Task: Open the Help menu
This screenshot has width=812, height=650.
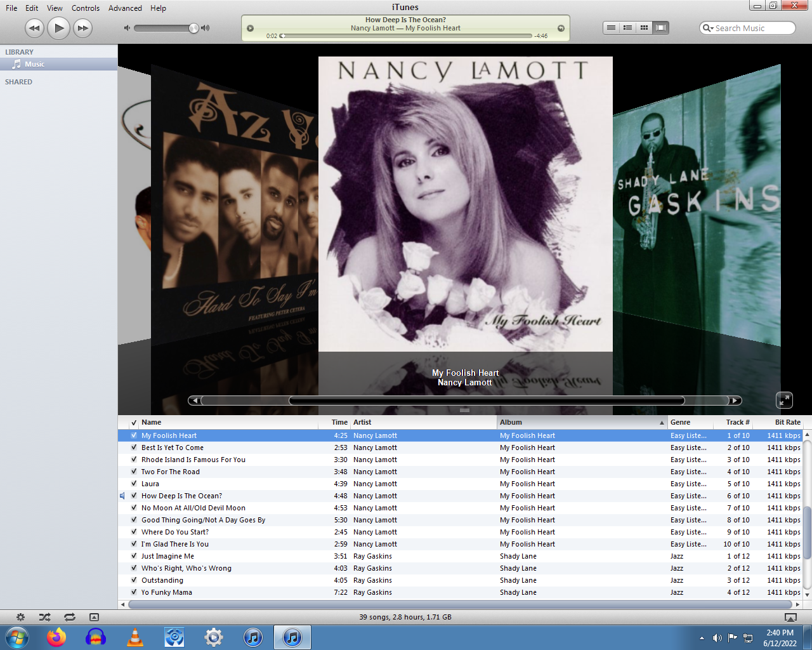Action: coord(158,8)
